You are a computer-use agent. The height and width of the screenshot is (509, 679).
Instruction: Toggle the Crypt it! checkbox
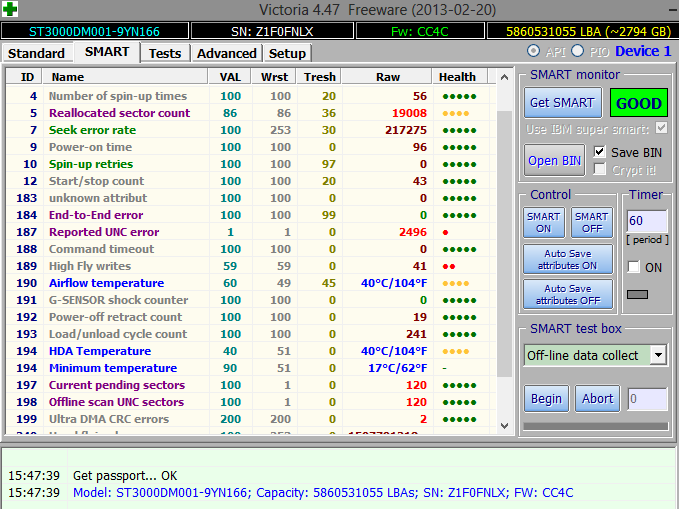point(599,169)
